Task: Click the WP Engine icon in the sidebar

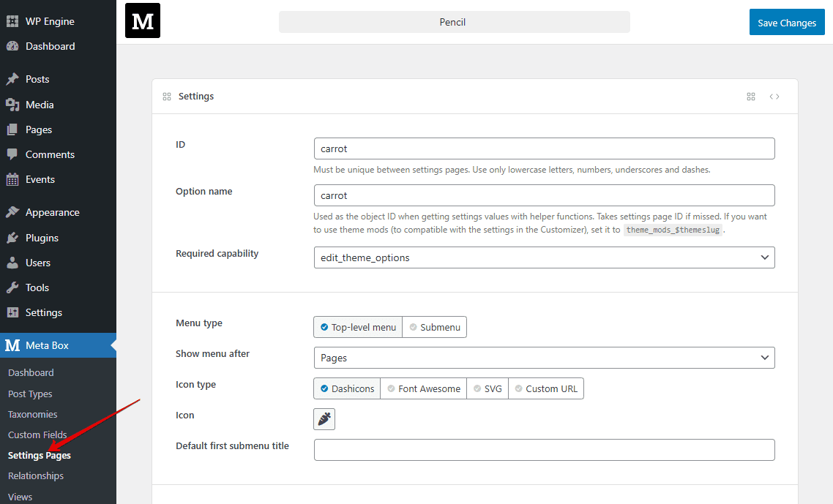Action: coord(12,20)
